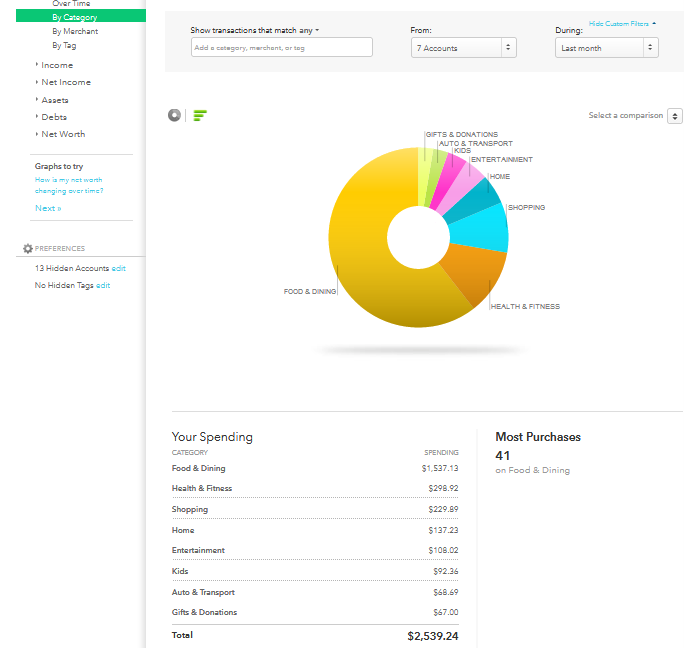688x648 pixels.
Task: Select the By Category view
Action: (x=81, y=16)
